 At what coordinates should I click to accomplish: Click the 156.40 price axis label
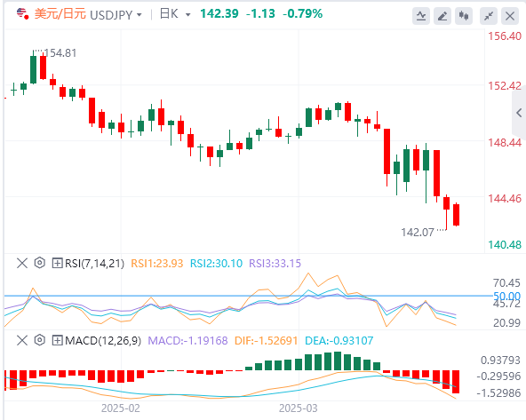click(x=505, y=36)
